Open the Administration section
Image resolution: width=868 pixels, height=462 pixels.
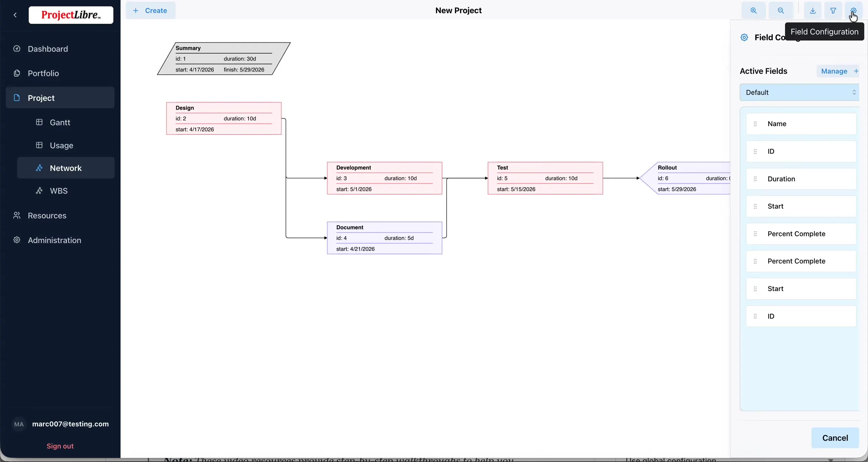(60, 240)
